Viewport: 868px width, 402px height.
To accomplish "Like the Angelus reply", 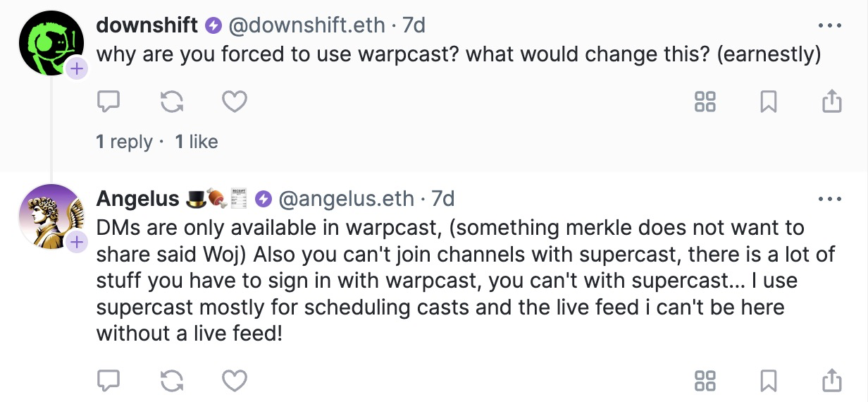I will click(235, 381).
